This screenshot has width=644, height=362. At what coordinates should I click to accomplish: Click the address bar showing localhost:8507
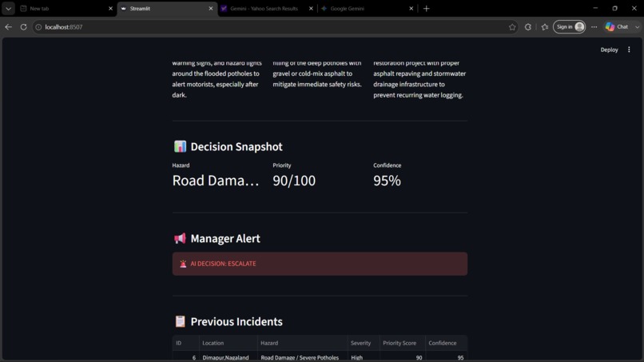271,26
